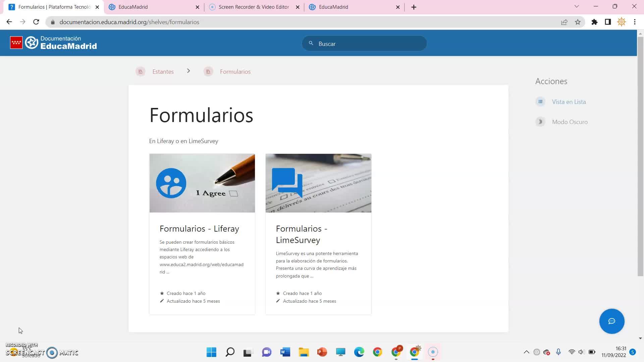Screen dimensions: 644x362
Task: Bookmark this page with star icon
Action: 578,22
